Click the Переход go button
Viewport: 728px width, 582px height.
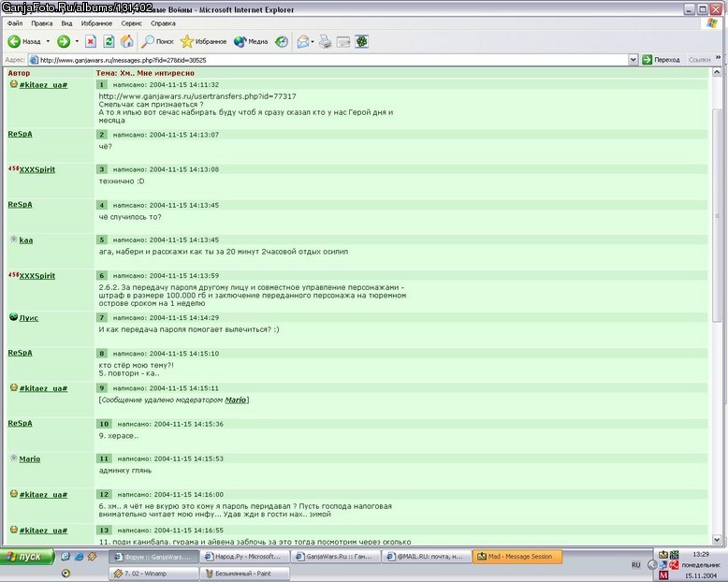coord(662,60)
